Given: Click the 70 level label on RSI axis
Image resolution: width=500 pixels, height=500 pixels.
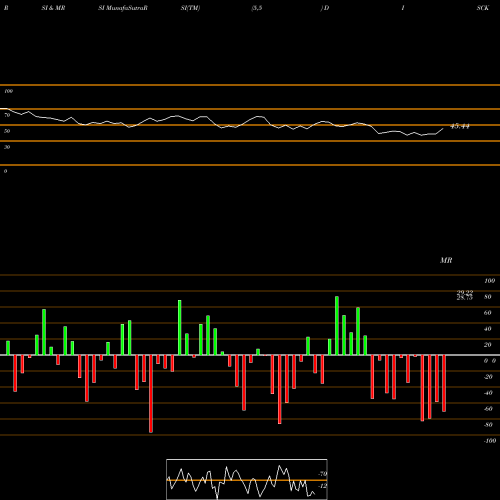Looking at the screenshot, I should pos(7,115).
